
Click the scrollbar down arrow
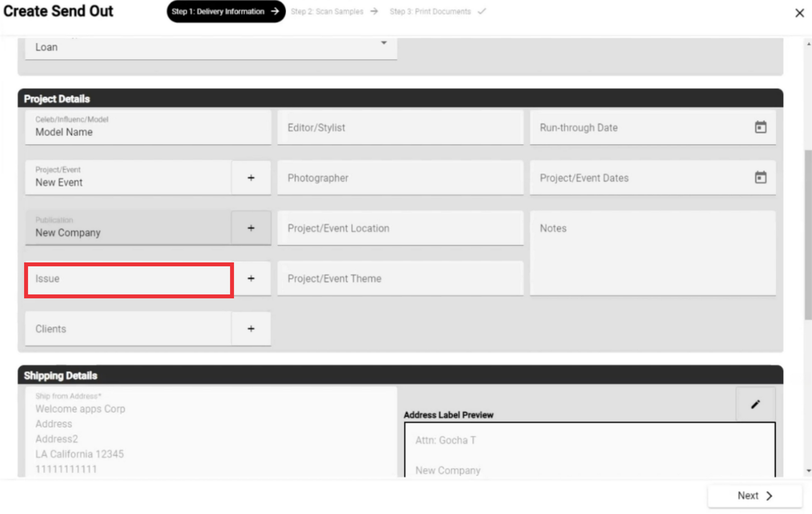[x=808, y=470]
